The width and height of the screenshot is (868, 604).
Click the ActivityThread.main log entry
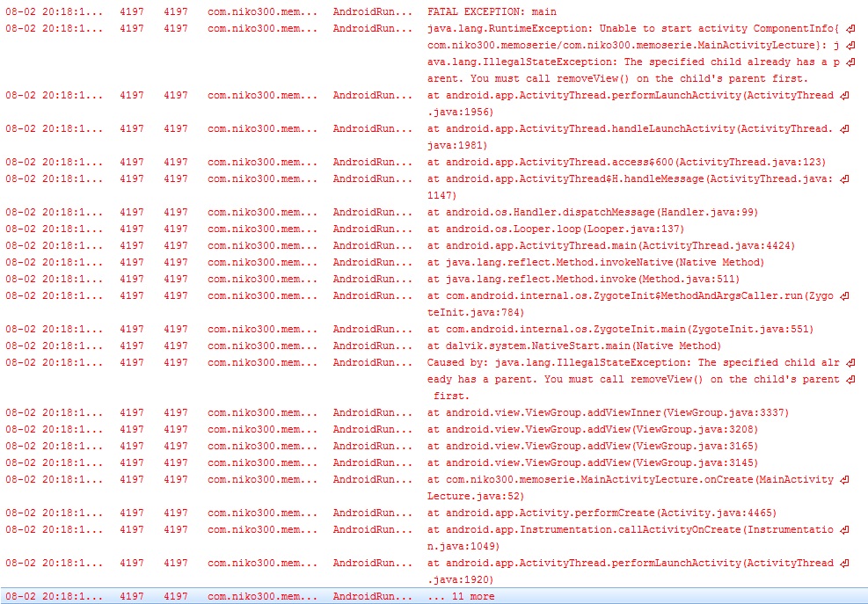pyautogui.click(x=597, y=245)
